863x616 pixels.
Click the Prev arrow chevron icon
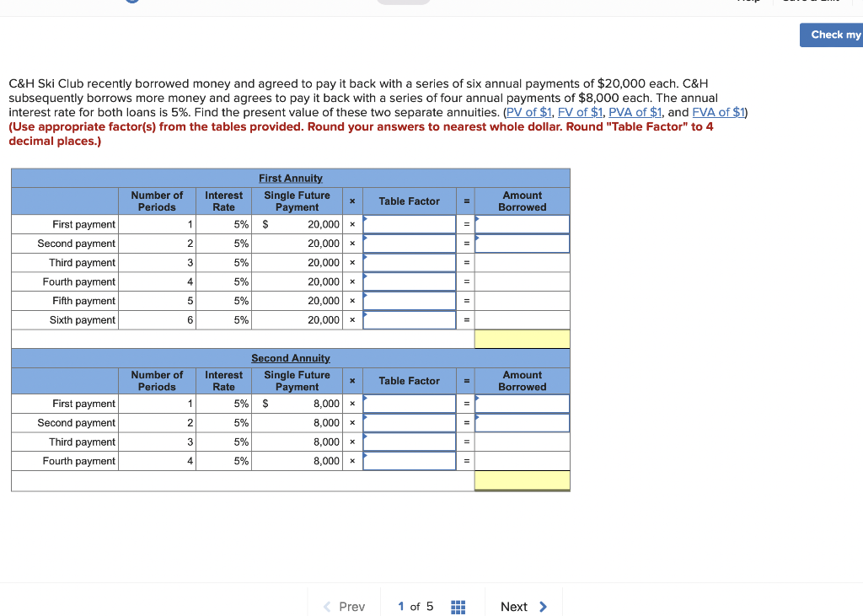(327, 607)
